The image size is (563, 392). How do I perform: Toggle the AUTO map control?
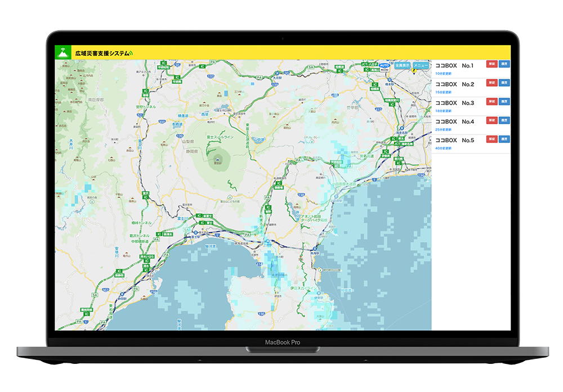coord(385,65)
